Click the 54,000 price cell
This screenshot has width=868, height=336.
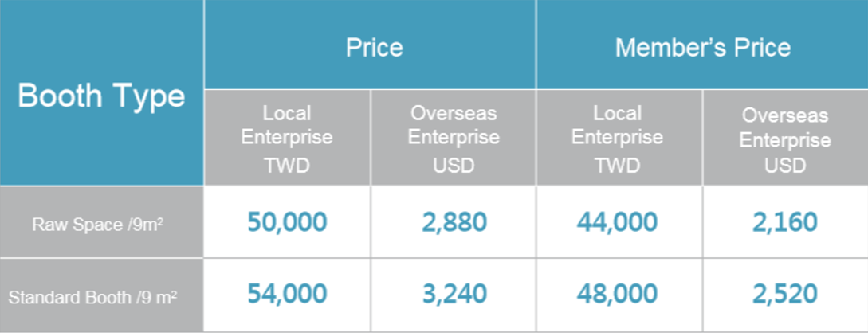coord(287,295)
